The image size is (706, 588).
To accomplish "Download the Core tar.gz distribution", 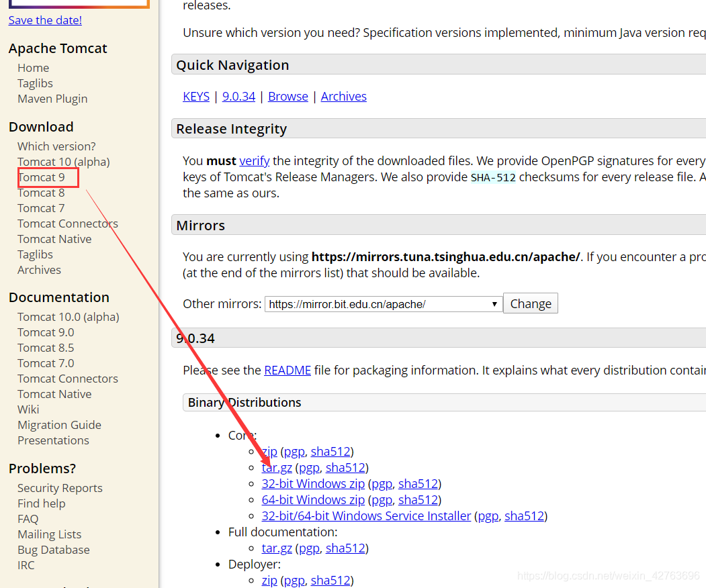I will click(277, 467).
